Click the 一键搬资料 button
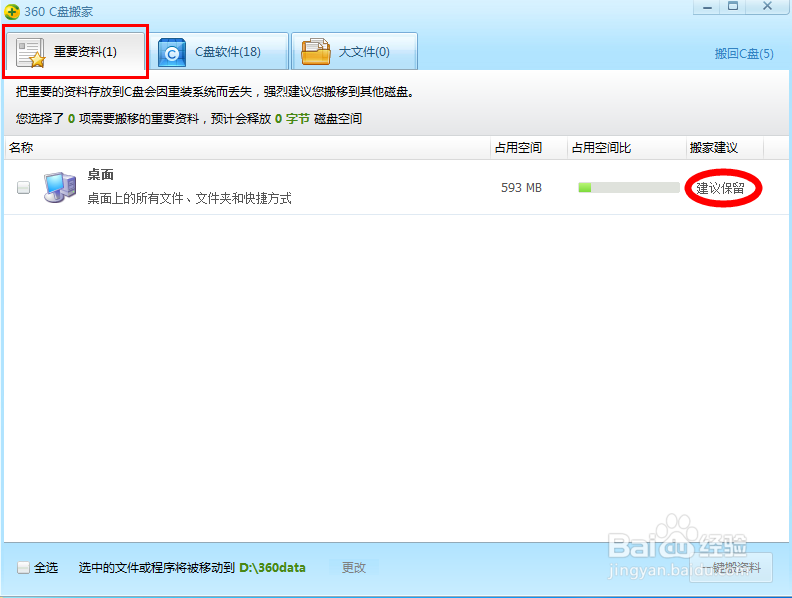The height and width of the screenshot is (598, 792). pyautogui.click(x=731, y=568)
